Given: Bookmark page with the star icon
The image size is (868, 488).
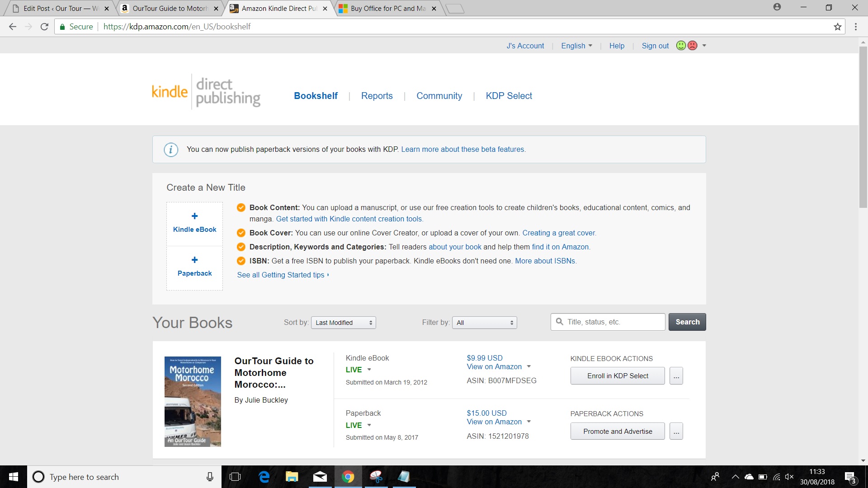Looking at the screenshot, I should tap(837, 27).
